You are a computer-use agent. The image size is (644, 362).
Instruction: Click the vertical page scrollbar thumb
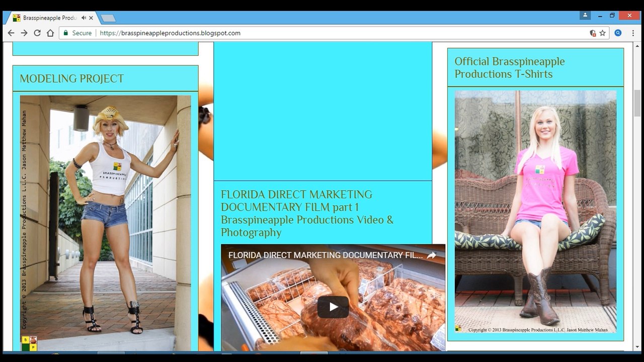(637, 103)
